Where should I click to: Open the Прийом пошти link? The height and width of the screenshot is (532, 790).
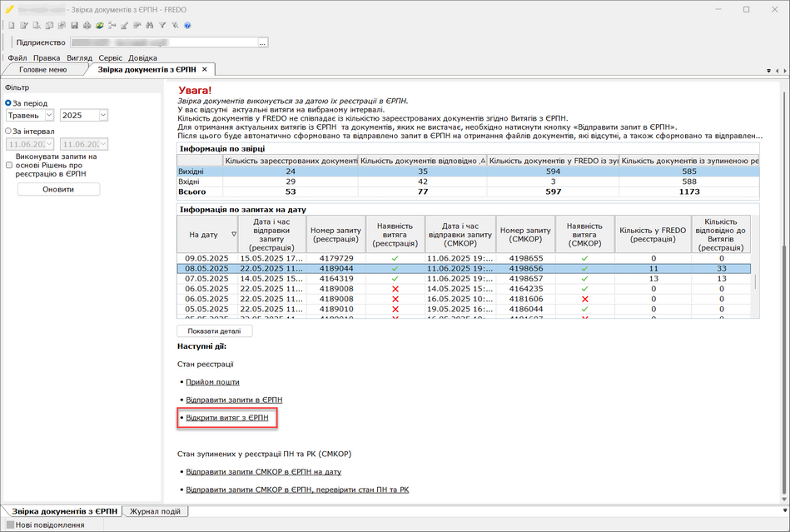(212, 382)
